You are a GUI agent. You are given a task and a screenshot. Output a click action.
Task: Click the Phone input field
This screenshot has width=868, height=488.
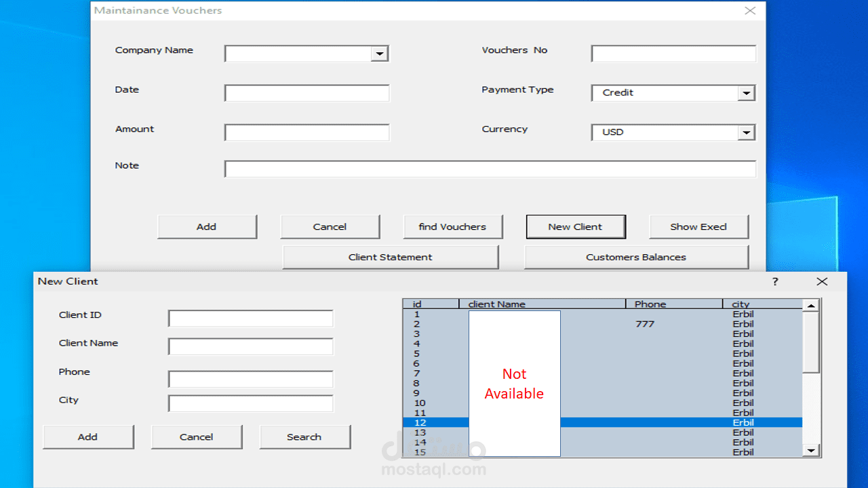(251, 380)
